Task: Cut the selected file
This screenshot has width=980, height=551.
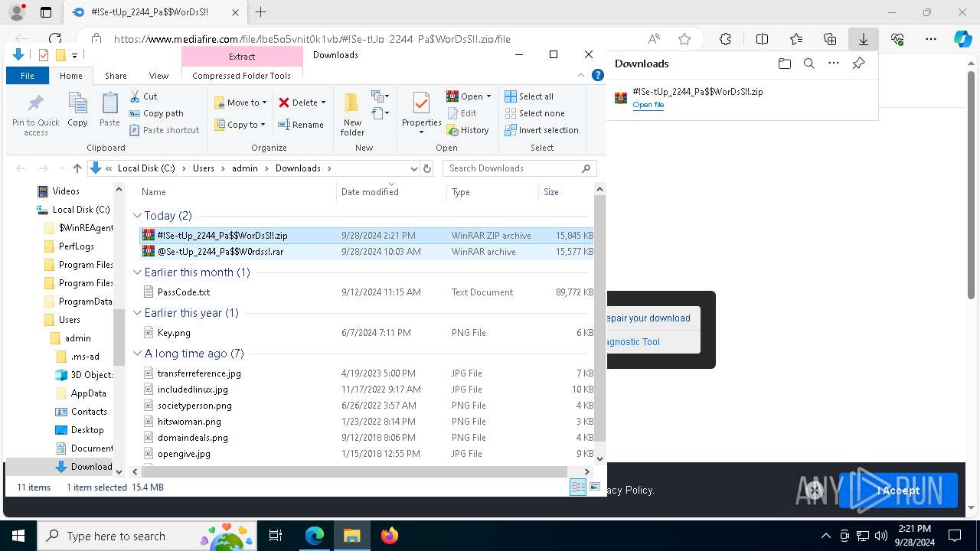Action: [x=143, y=96]
